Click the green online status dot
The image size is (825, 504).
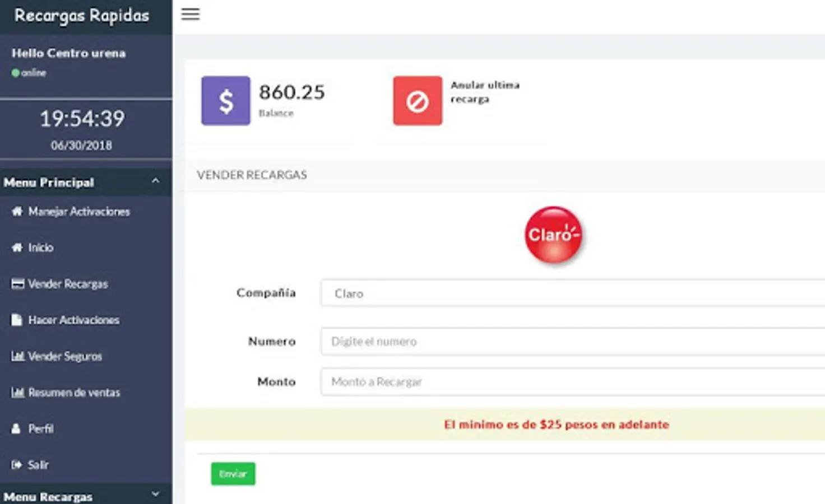[15, 73]
